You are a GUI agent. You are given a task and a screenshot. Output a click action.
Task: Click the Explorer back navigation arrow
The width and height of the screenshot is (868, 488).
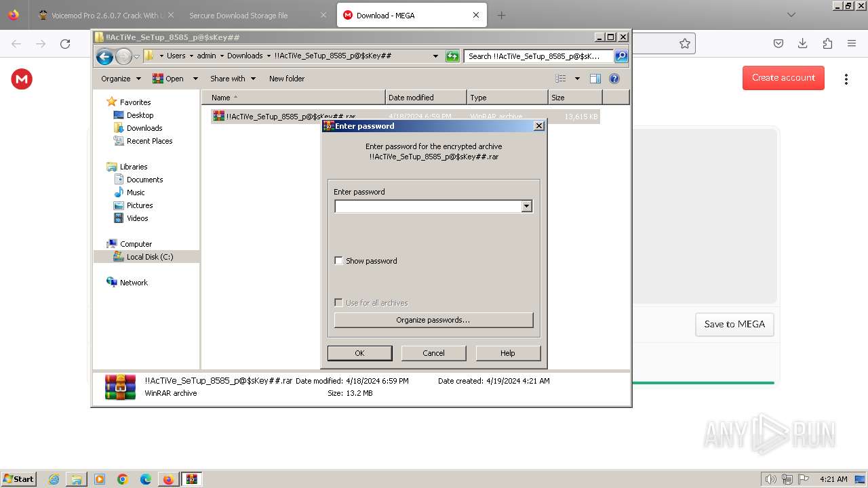click(x=104, y=56)
